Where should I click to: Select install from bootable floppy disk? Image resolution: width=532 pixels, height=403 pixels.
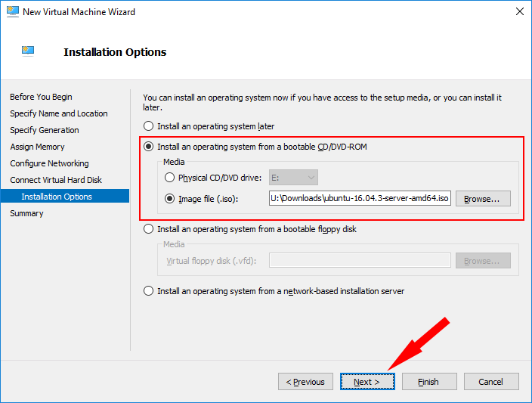point(148,229)
